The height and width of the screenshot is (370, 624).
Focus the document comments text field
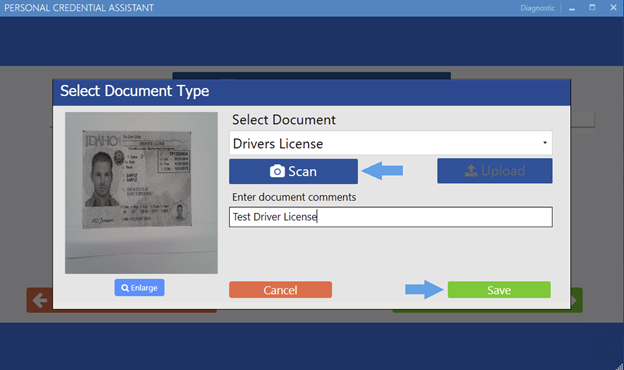coord(390,217)
